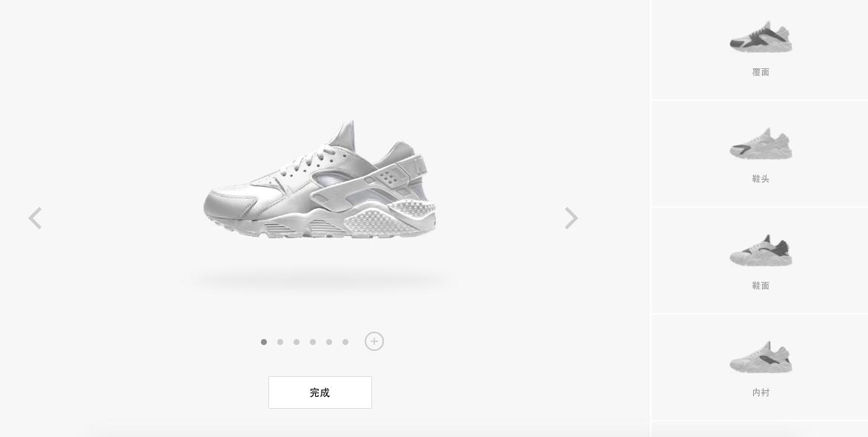
Task: Switch to the second view dot
Action: (x=280, y=342)
